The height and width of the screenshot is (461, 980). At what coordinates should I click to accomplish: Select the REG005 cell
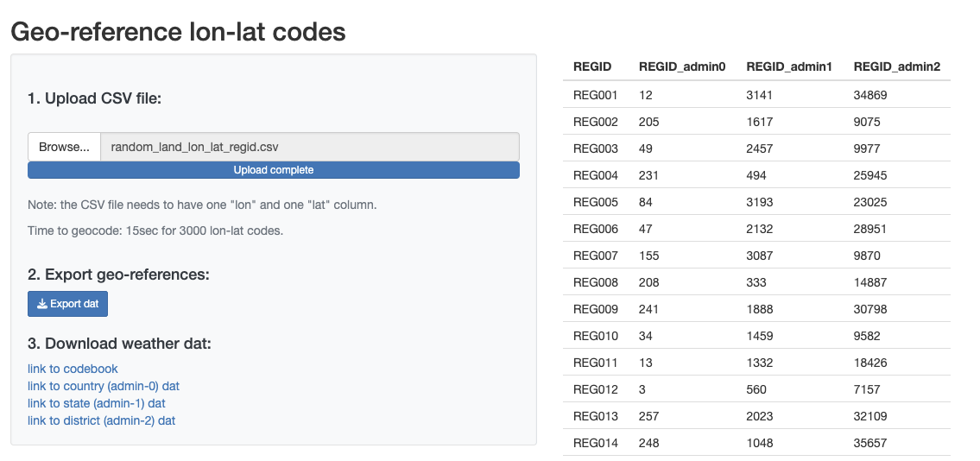596,202
